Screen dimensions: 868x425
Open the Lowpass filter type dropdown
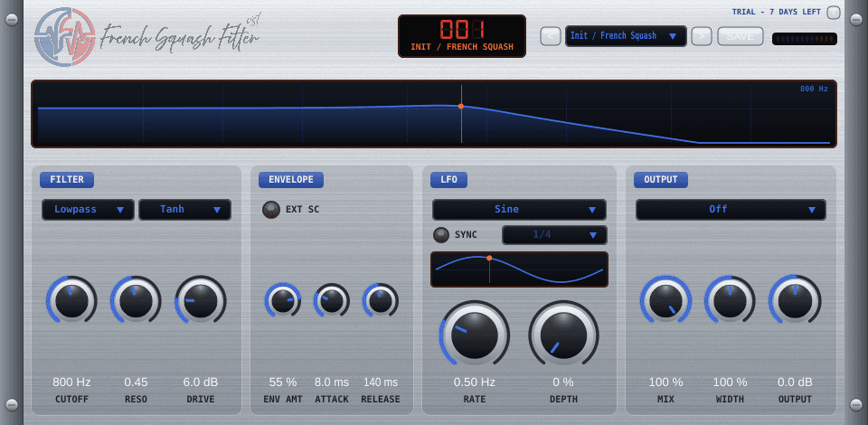coord(88,210)
